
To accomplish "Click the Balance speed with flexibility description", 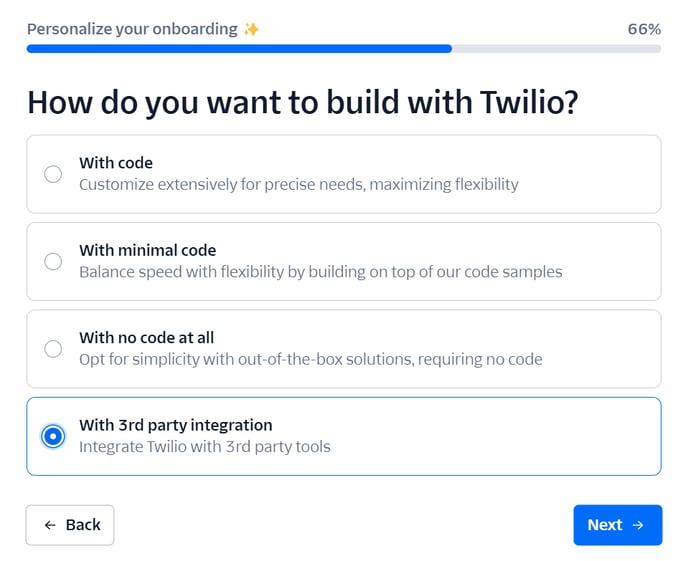I will point(321,272).
